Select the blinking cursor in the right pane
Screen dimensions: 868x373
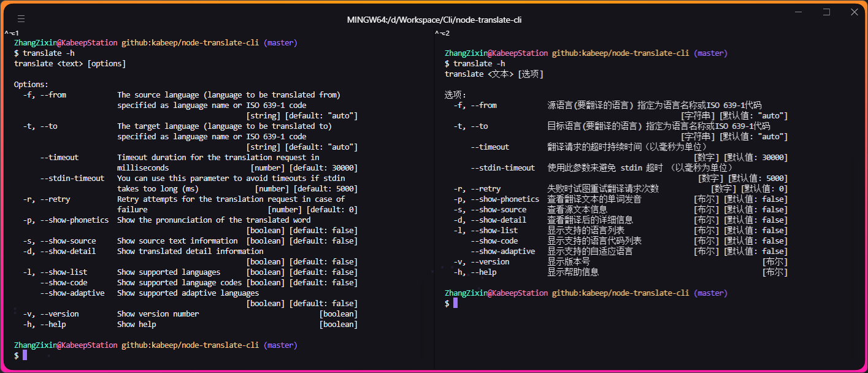(455, 302)
